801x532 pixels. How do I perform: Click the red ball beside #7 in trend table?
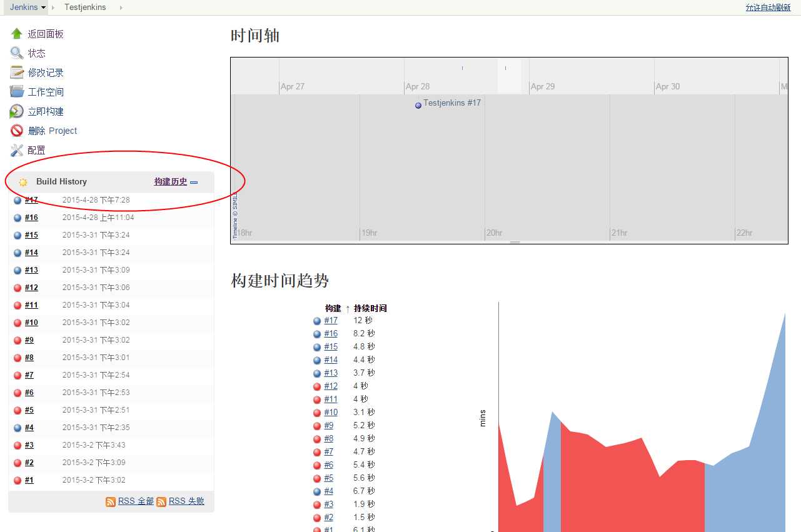click(x=317, y=452)
